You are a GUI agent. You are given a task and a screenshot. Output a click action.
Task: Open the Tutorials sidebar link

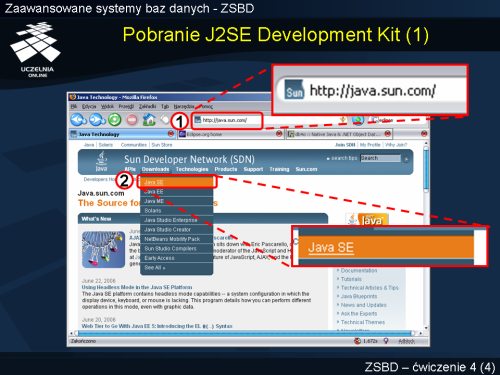point(351,279)
